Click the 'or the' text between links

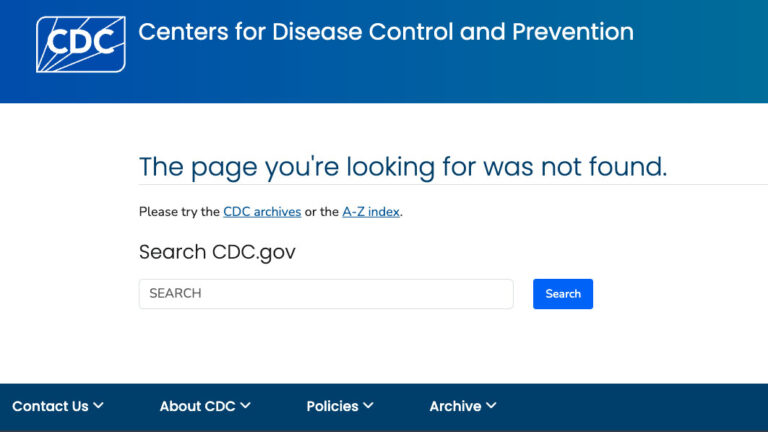click(321, 212)
